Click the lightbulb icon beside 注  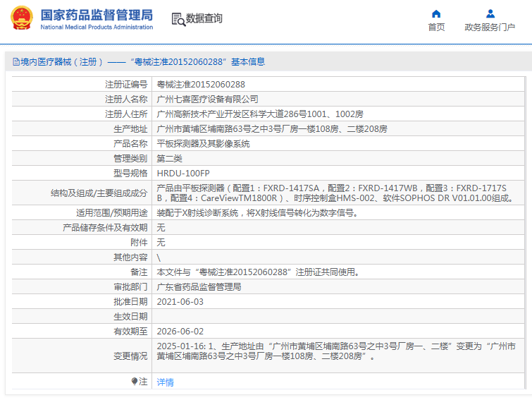coord(135,382)
